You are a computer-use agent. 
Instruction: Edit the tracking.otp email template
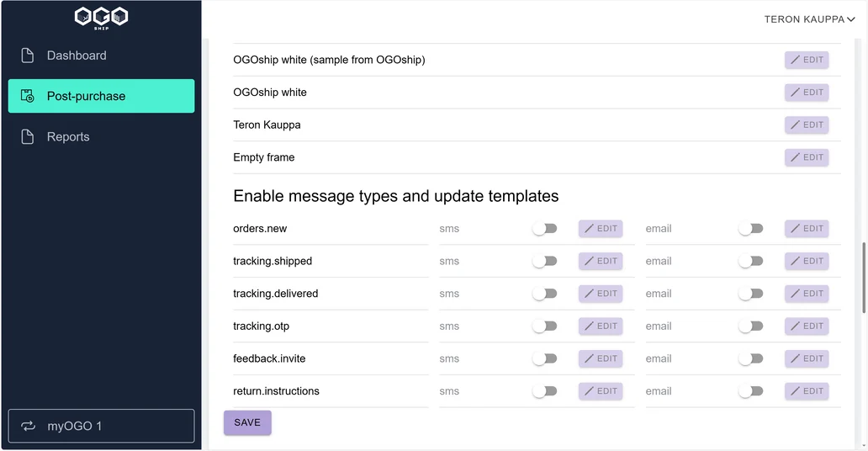[x=807, y=326]
